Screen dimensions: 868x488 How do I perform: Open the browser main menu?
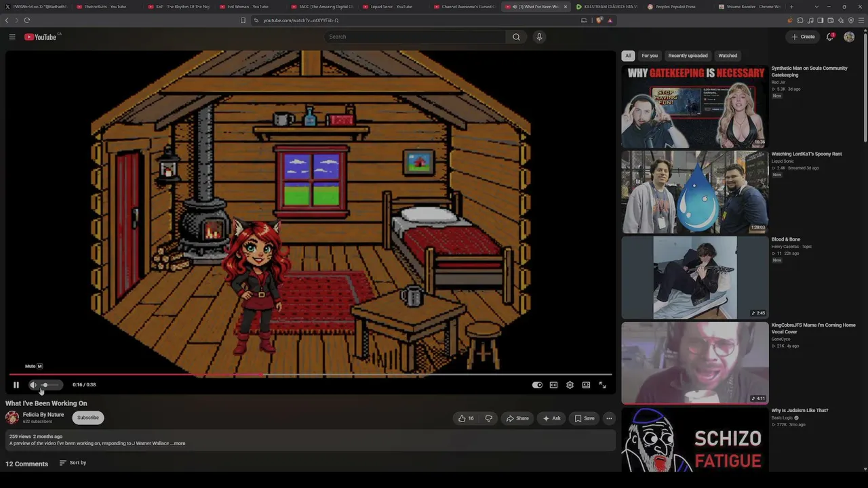point(862,20)
